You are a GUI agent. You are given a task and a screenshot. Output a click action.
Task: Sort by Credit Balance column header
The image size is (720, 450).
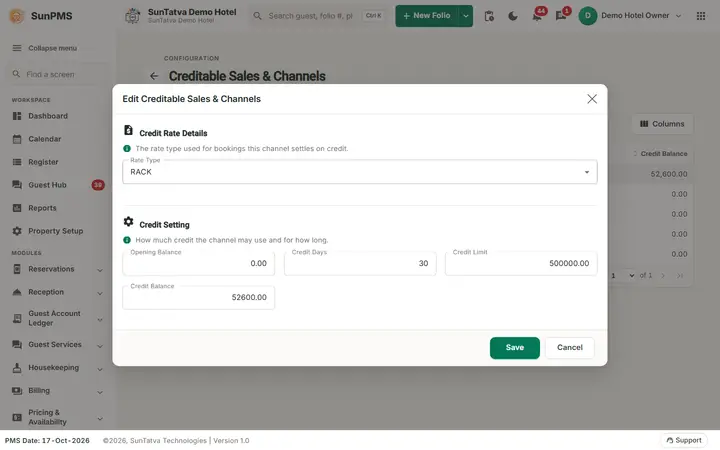664,154
